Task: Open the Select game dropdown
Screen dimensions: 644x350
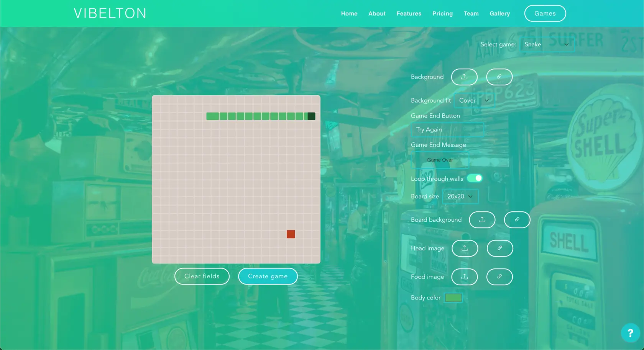Action: click(547, 44)
